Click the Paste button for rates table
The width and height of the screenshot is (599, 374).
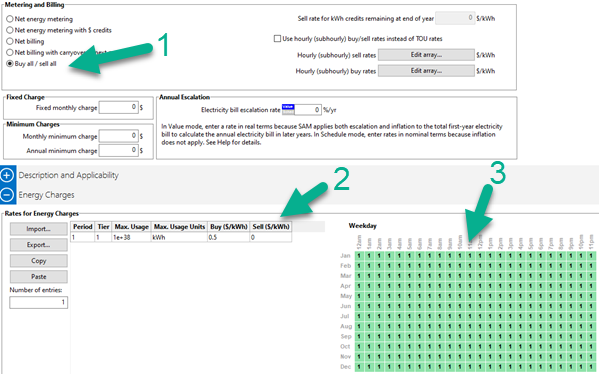39,276
